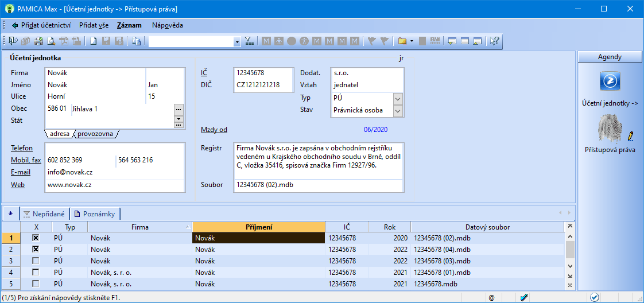The width and height of the screenshot is (644, 303).
Task: Click the Mobil, fax label link
Action: (25, 160)
